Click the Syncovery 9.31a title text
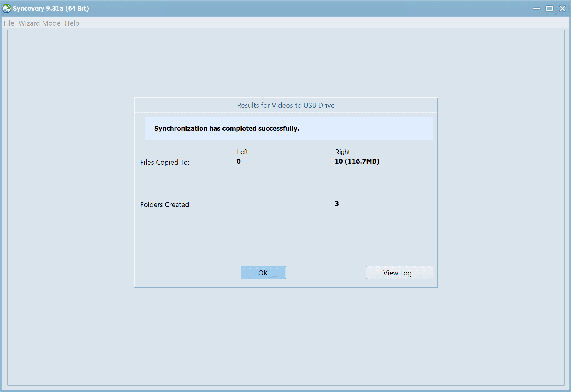The height and width of the screenshot is (392, 571). pyautogui.click(x=50, y=8)
